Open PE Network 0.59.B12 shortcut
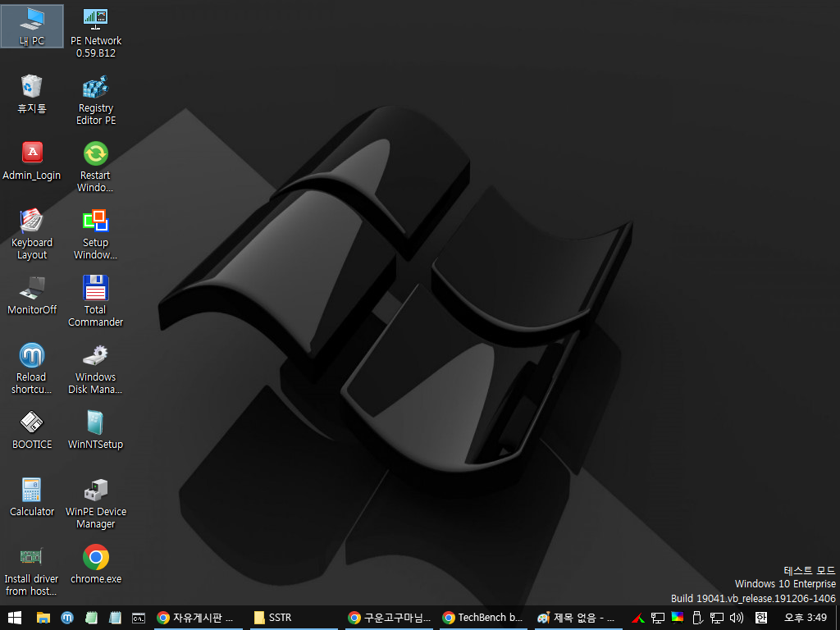This screenshot has width=840, height=630. pyautogui.click(x=96, y=33)
